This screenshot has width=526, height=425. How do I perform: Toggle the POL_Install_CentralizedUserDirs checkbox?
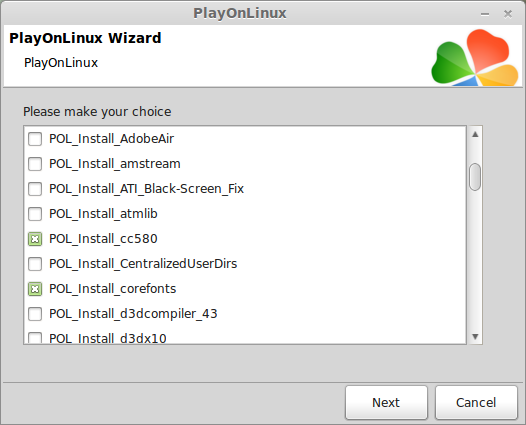tap(35, 264)
